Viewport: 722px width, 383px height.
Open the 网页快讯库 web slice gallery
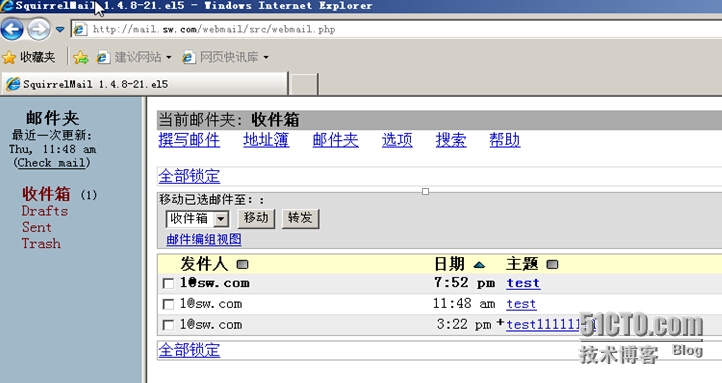point(221,57)
